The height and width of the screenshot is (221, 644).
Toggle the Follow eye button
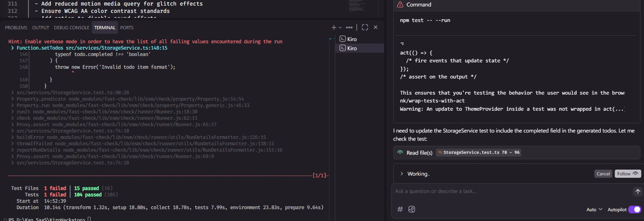point(627,174)
